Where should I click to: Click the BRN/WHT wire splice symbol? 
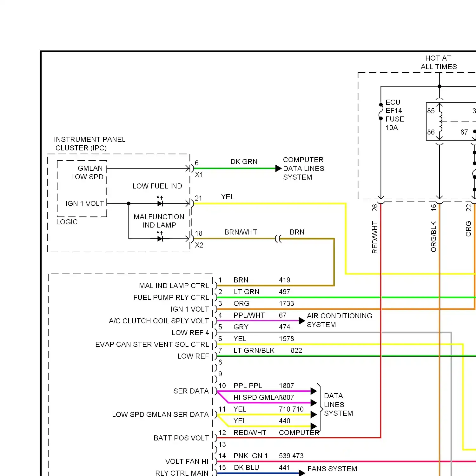click(x=278, y=239)
